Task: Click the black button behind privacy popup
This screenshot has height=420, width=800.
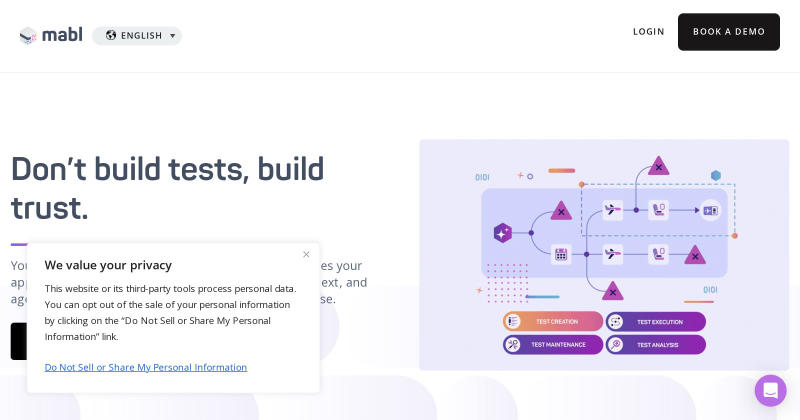Action: [x=19, y=341]
